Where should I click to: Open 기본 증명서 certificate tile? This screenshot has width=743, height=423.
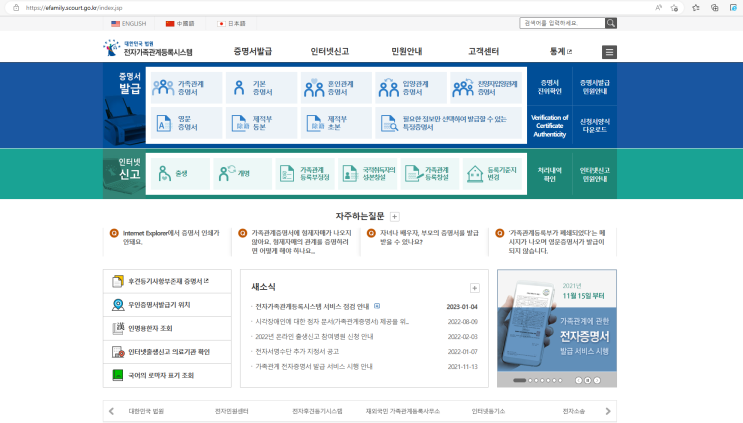262,88
